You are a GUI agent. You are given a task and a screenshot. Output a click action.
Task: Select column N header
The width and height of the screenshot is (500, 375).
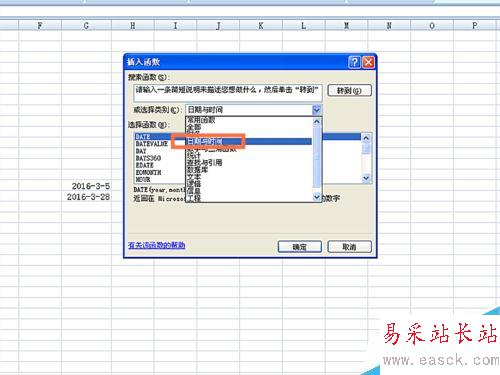pyautogui.click(x=389, y=25)
